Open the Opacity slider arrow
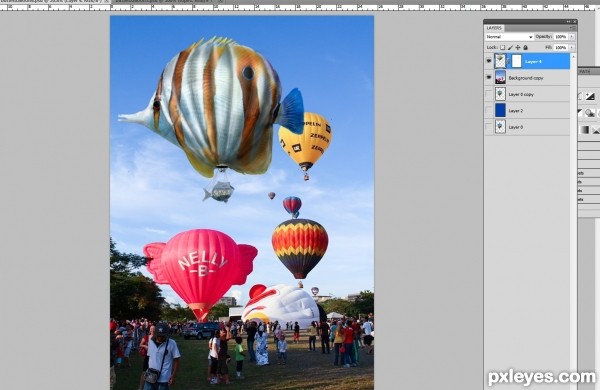 [572, 37]
